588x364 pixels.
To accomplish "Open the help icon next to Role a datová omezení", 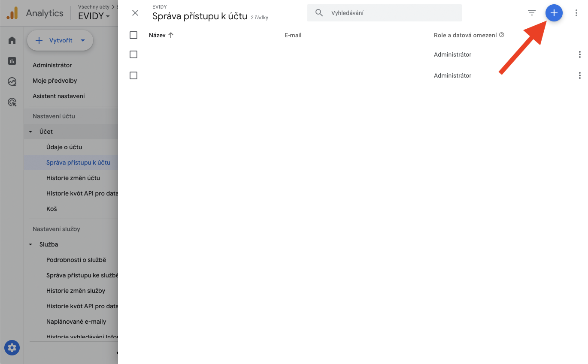I will 502,35.
